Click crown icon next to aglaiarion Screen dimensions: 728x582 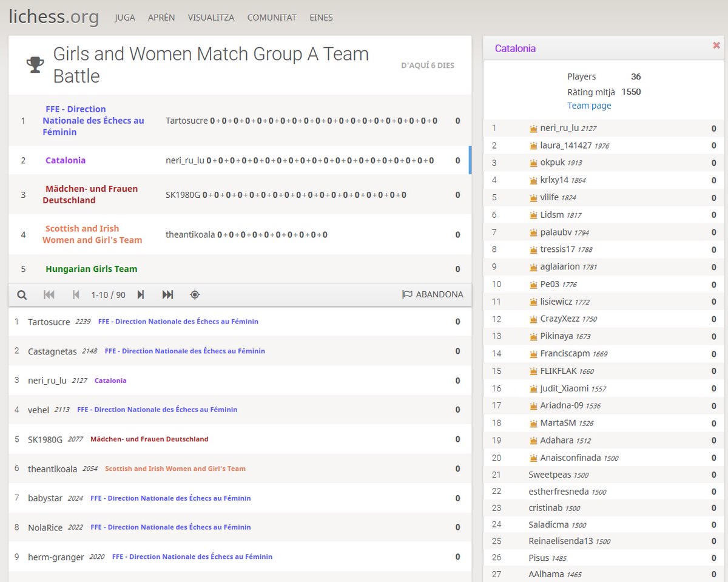(534, 267)
